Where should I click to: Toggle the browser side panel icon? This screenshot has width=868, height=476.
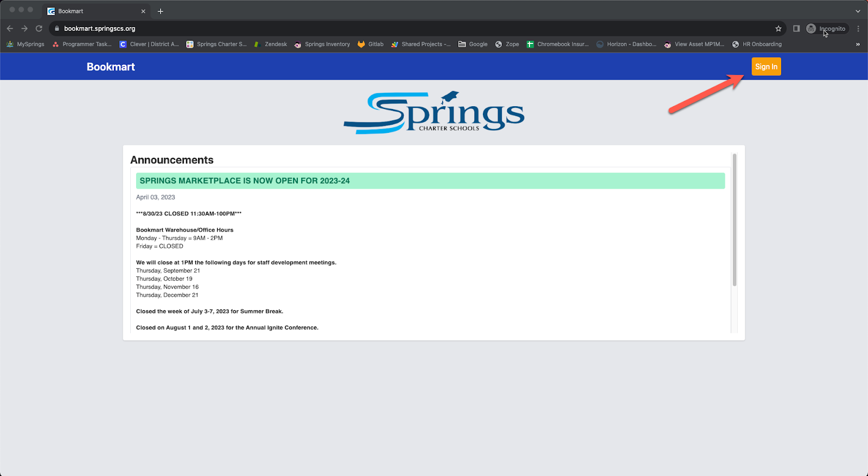[x=796, y=29]
